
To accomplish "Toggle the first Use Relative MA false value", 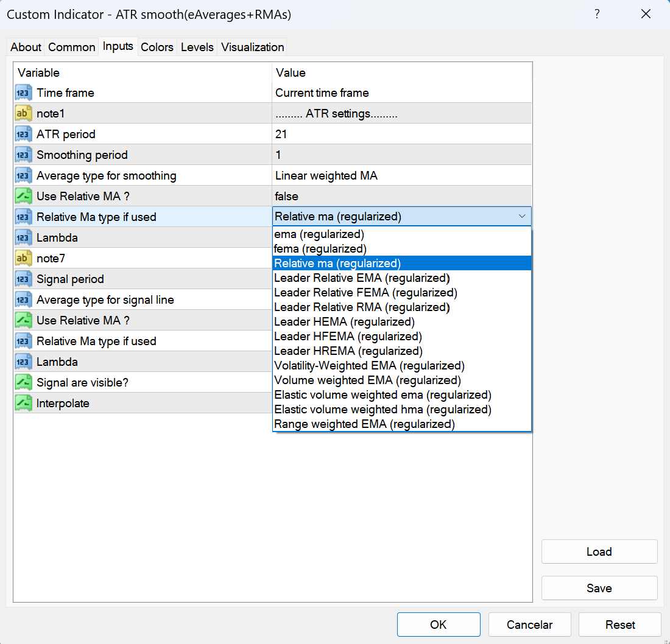I will pos(286,197).
